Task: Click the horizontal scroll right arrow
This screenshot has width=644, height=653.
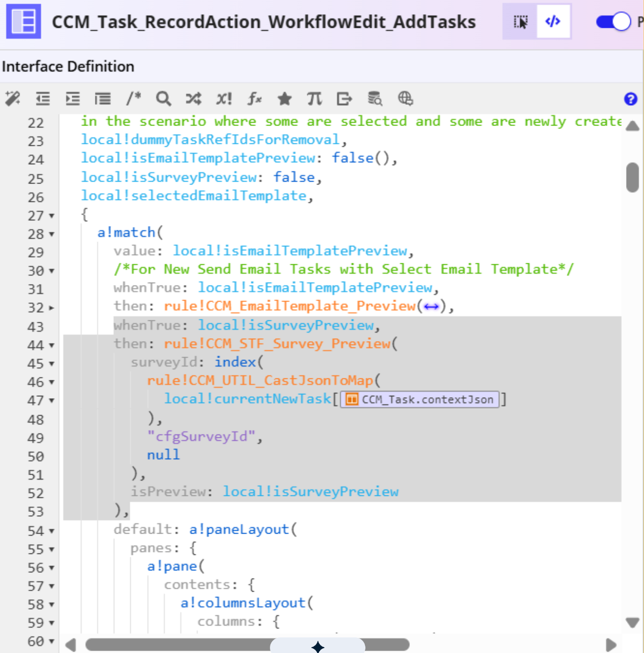Action: (x=611, y=645)
